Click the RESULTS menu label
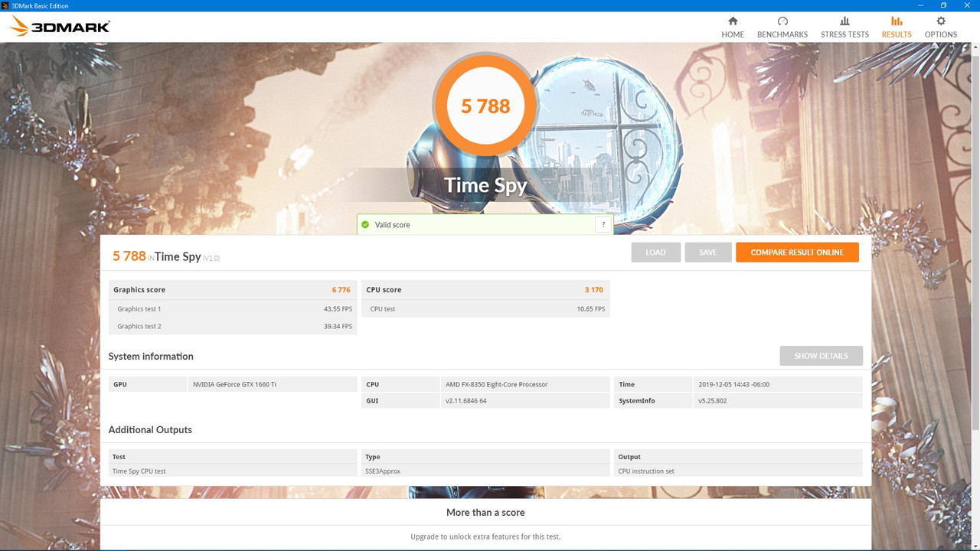980x551 pixels. (897, 34)
